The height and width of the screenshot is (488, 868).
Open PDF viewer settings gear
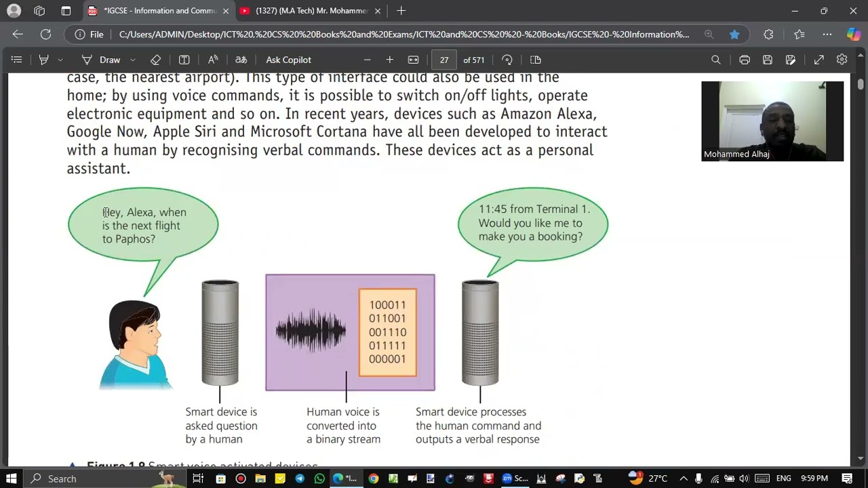click(842, 60)
